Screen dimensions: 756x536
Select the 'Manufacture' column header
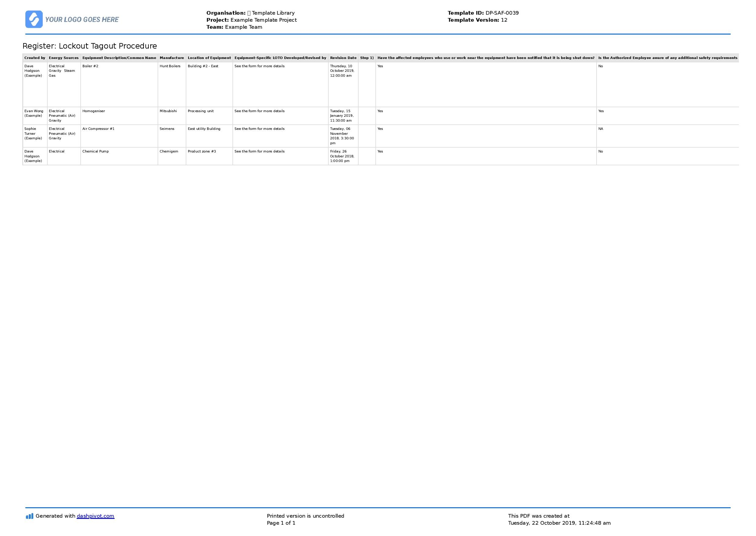(x=172, y=58)
